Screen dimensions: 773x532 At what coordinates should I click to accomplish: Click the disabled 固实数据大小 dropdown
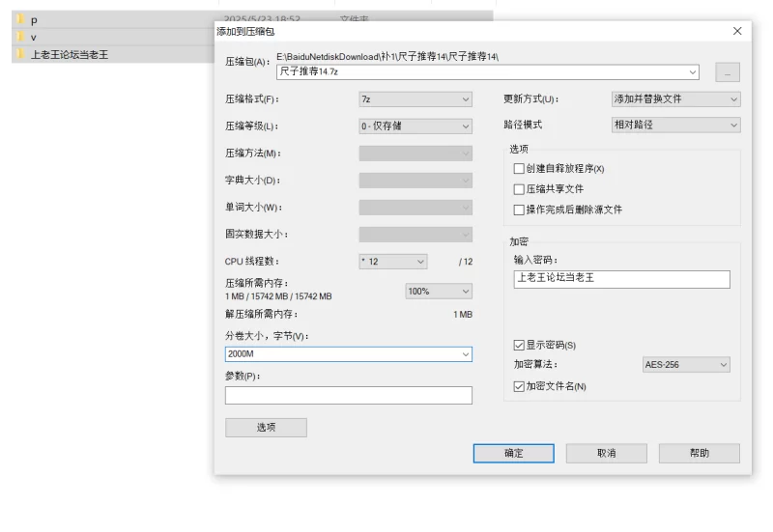(x=415, y=235)
